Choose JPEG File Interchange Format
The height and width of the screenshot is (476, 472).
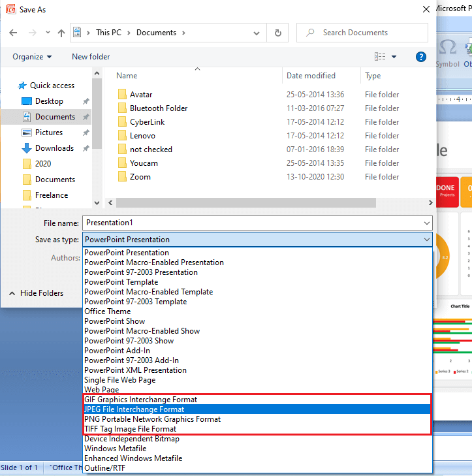click(x=257, y=409)
